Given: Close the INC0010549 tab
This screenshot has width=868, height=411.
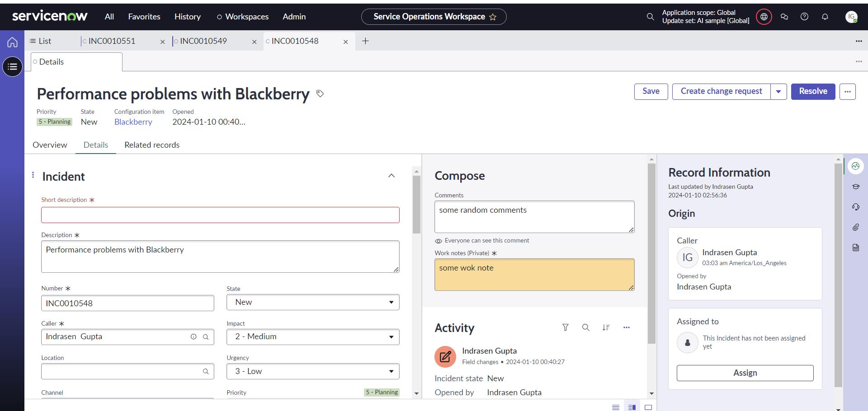Looking at the screenshot, I should click(255, 42).
